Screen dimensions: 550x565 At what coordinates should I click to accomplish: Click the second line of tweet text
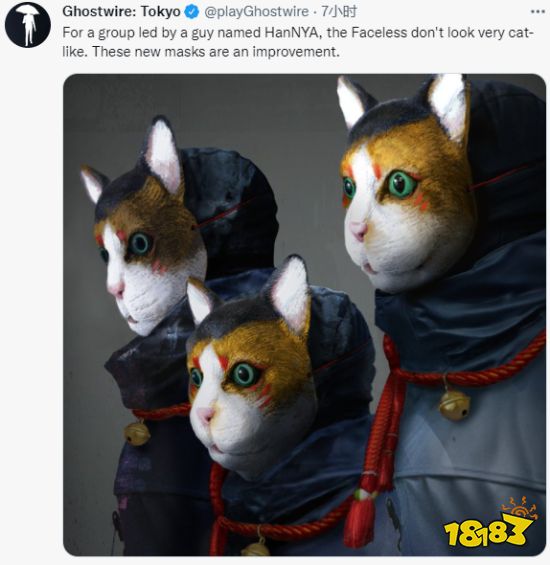pyautogui.click(x=201, y=52)
